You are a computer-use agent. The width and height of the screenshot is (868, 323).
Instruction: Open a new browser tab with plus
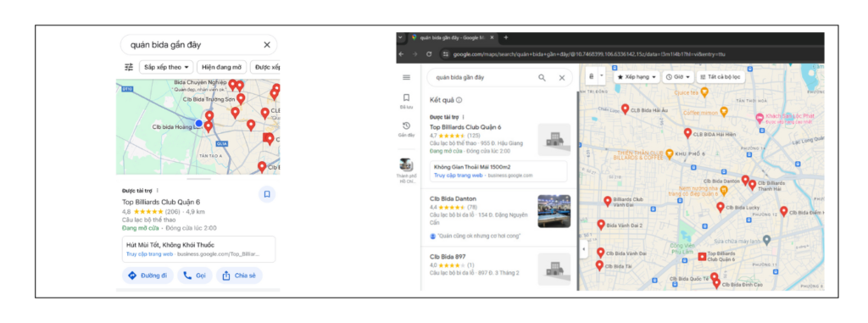pos(505,37)
